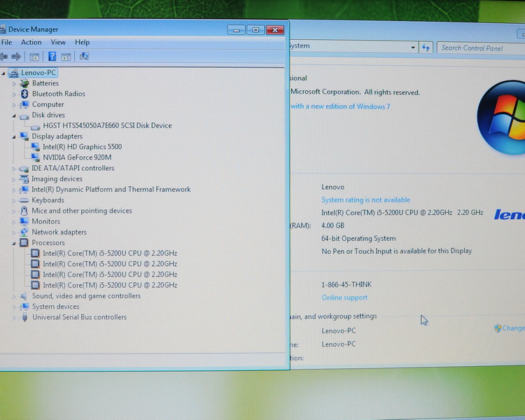This screenshot has height=420, width=525.
Task: Click the Back arrow in Device Manager toolbar
Action: [3, 57]
